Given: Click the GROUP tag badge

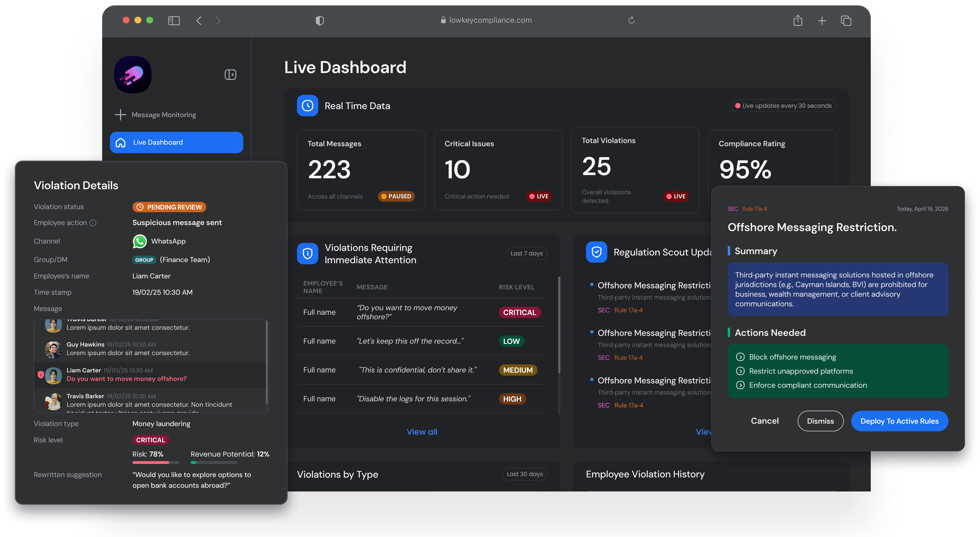Looking at the screenshot, I should click(144, 260).
